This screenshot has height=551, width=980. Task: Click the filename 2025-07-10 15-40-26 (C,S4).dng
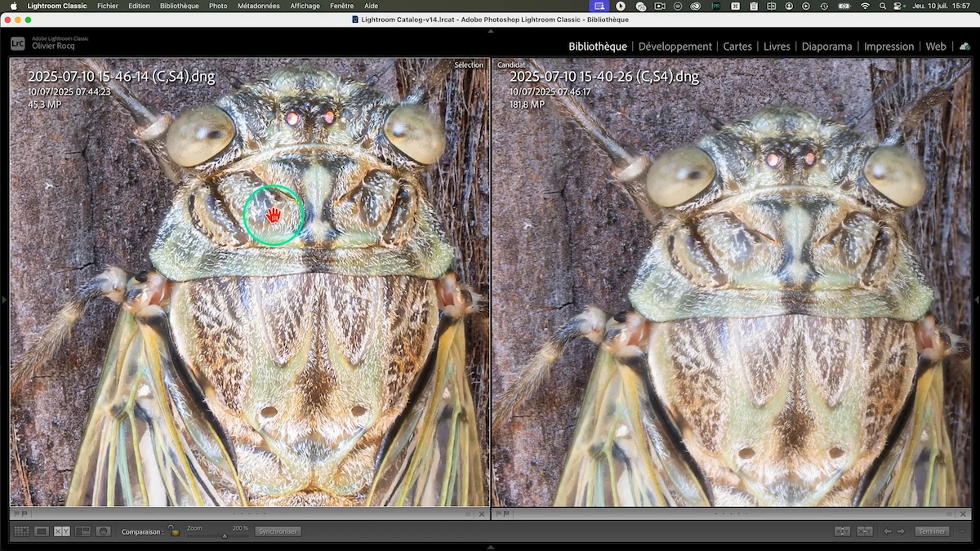click(604, 77)
